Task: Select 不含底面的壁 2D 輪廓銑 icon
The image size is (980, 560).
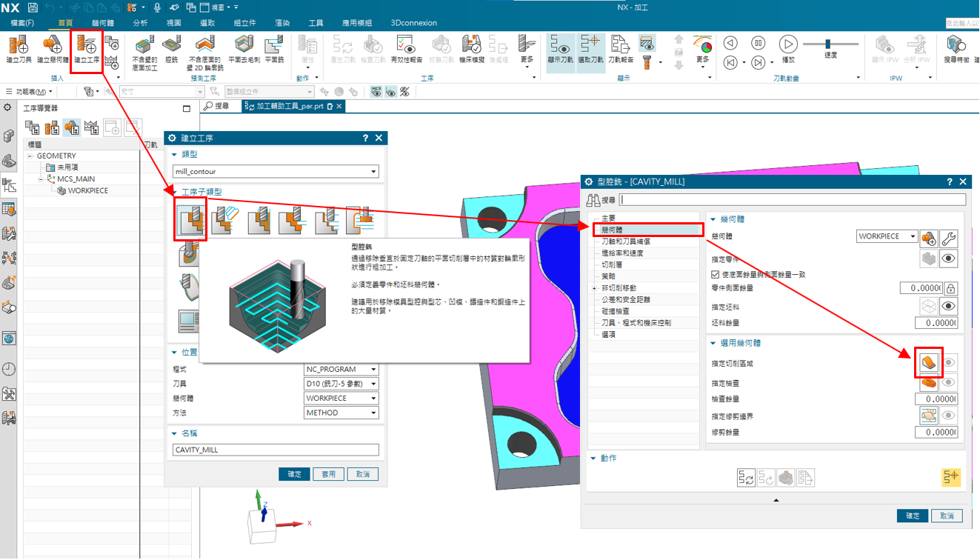Action: 205,52
